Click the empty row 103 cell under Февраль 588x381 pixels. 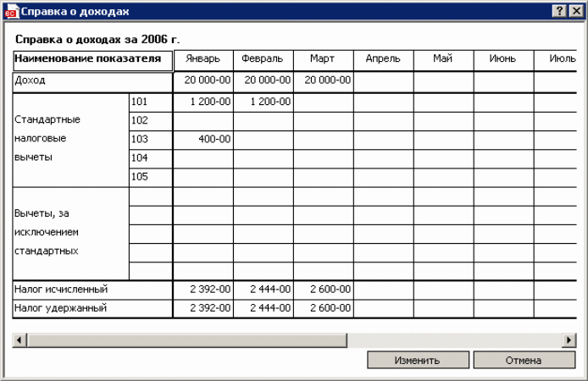[263, 140]
